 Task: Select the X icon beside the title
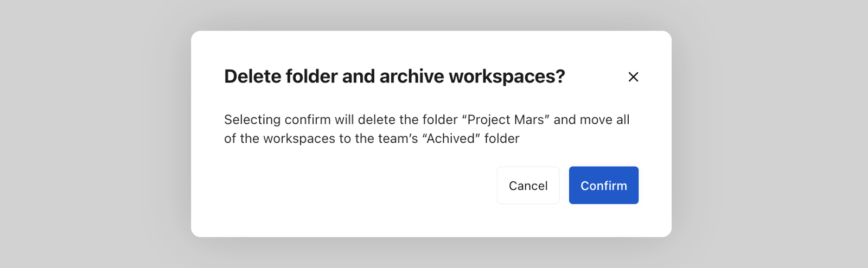pos(633,77)
